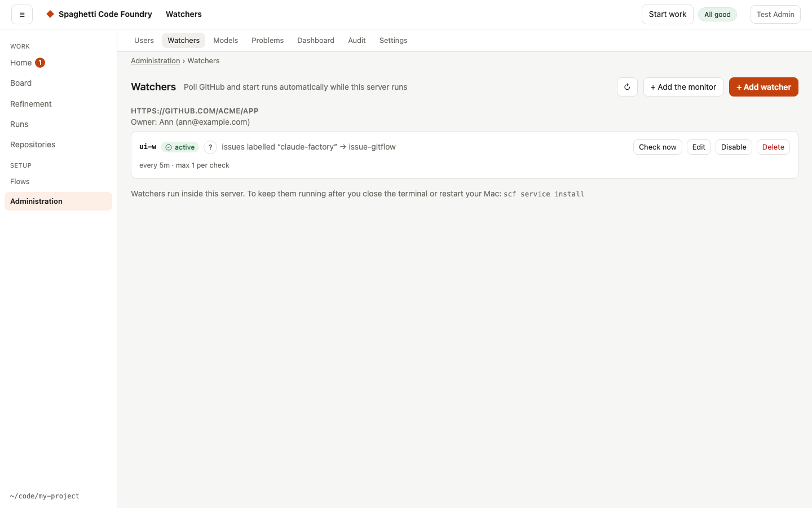Select the Watchers tab

tap(183, 41)
